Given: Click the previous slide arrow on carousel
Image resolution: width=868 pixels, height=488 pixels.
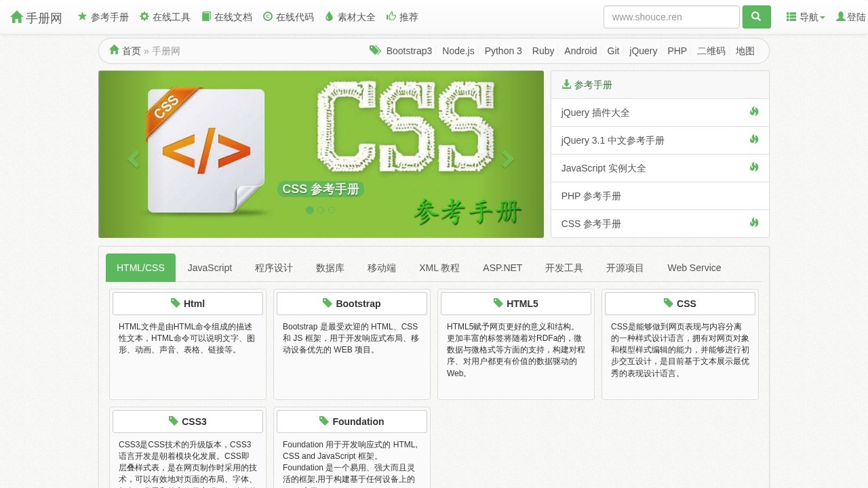Looking at the screenshot, I should (x=134, y=159).
